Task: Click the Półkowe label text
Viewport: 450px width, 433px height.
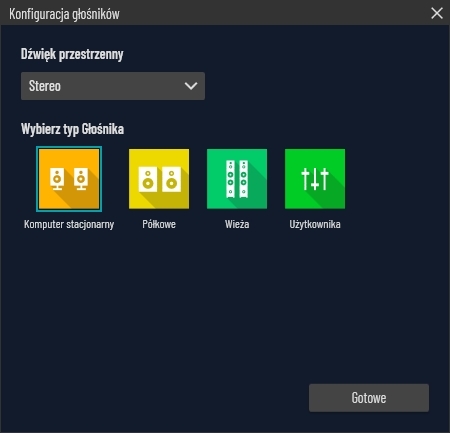Action: point(159,224)
